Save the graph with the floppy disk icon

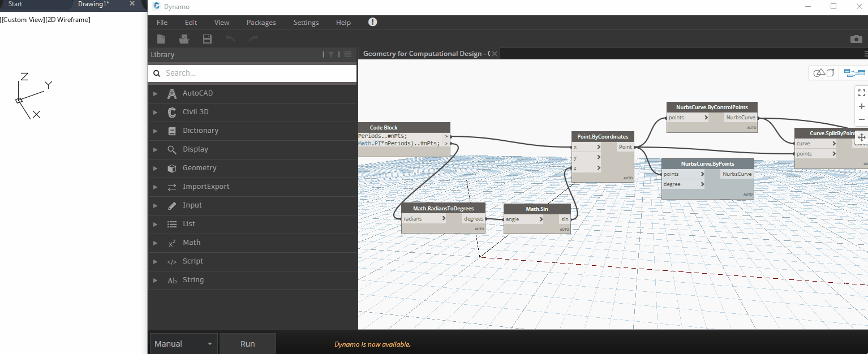point(207,39)
